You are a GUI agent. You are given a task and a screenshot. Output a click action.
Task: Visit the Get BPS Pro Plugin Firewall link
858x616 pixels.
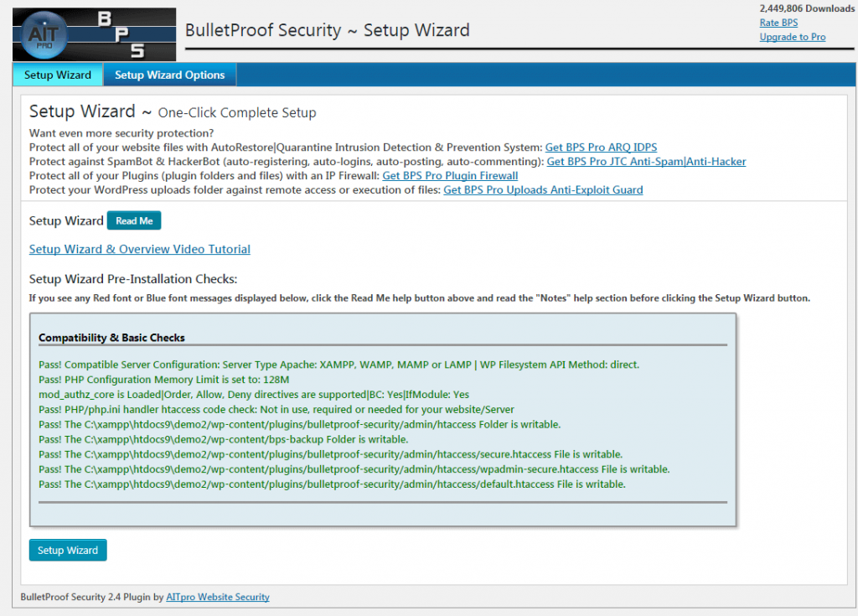[450, 176]
